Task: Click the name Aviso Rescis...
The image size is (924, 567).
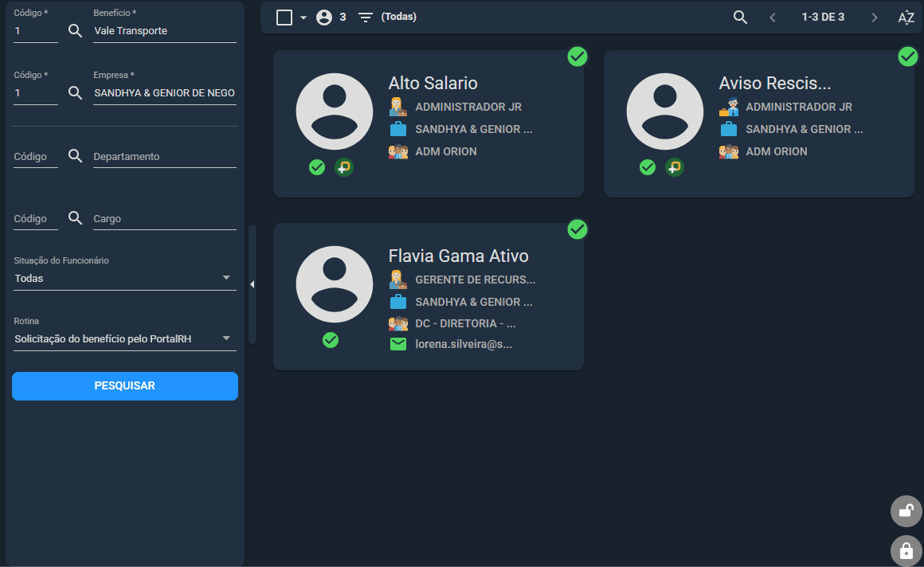Action: coord(775,83)
